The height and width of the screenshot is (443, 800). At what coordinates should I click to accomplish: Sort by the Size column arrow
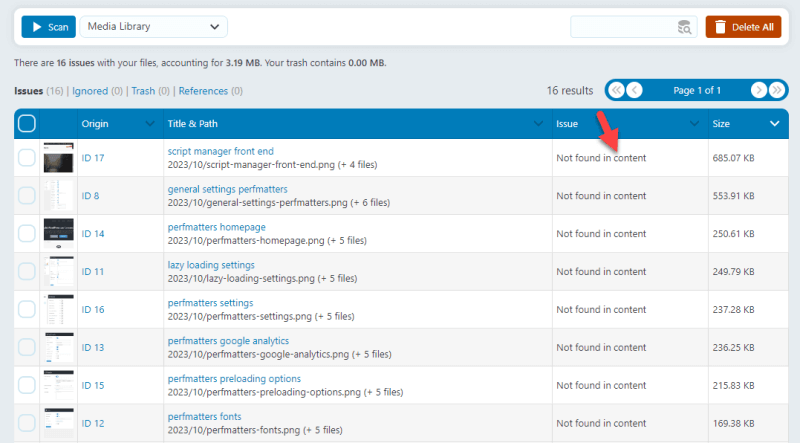tap(774, 124)
